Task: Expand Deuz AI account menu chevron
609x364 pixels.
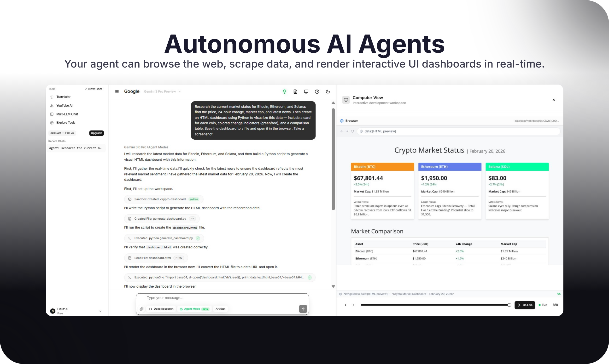Action: click(100, 311)
